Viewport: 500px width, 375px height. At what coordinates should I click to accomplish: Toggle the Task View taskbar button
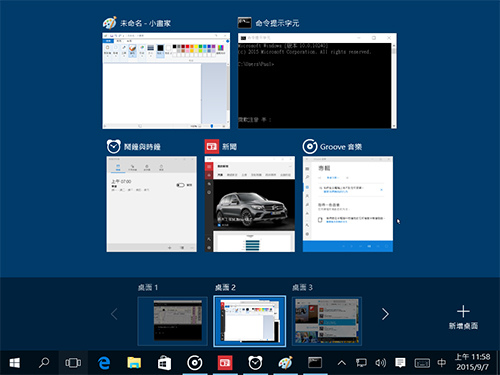click(x=73, y=363)
